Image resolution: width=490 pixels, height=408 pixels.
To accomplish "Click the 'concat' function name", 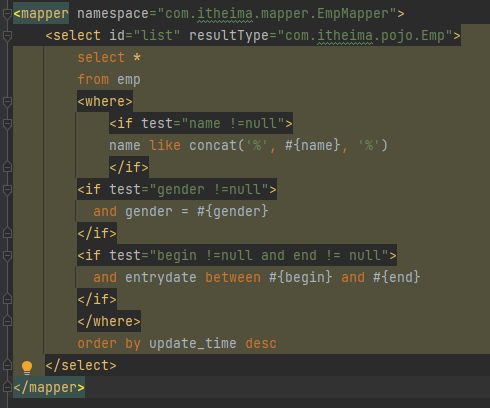I will coord(213,146).
